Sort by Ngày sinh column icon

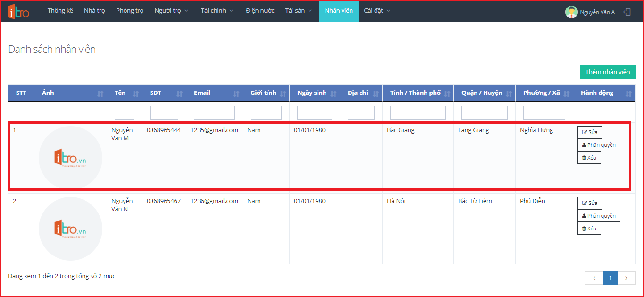pos(333,93)
